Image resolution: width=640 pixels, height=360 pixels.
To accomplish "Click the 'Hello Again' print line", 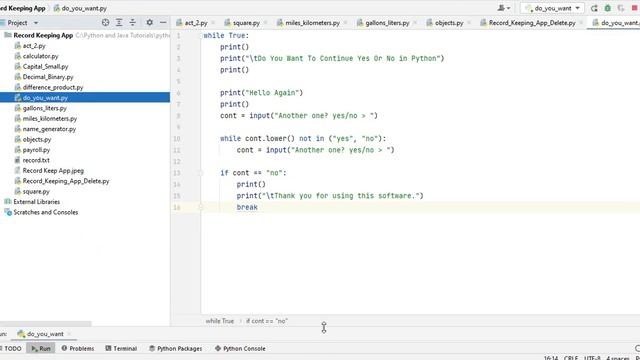I will 261,93.
